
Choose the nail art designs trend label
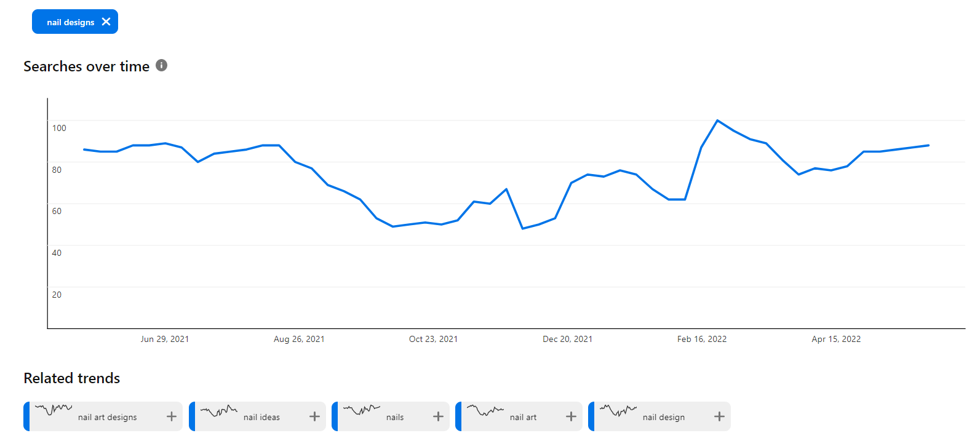tap(108, 417)
